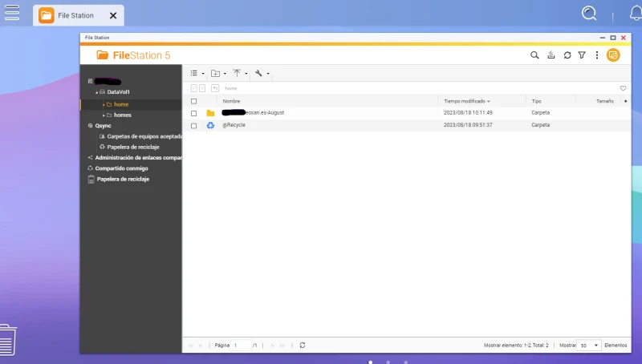Select the homes folder in sidebar
Viewport: 642px width, 364px height.
click(123, 115)
